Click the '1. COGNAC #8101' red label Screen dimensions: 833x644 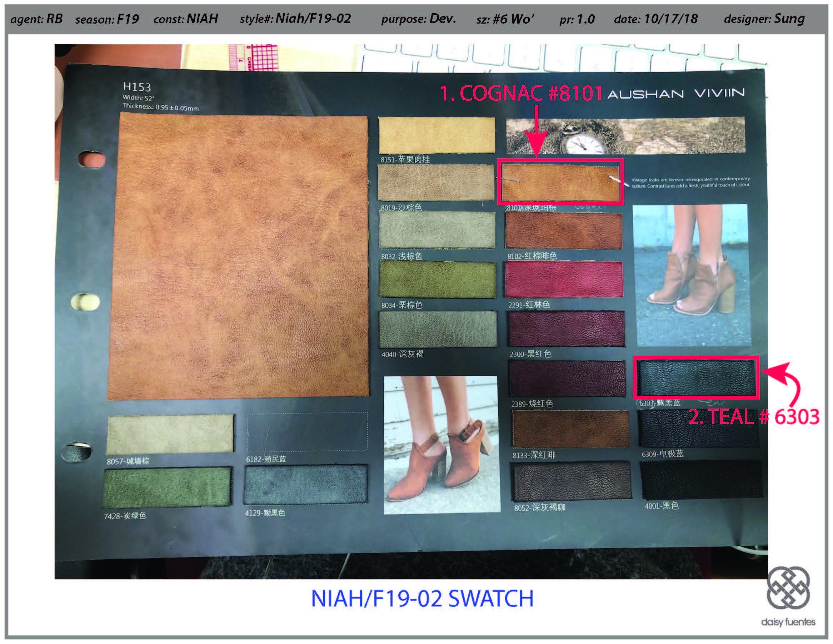[x=521, y=93]
